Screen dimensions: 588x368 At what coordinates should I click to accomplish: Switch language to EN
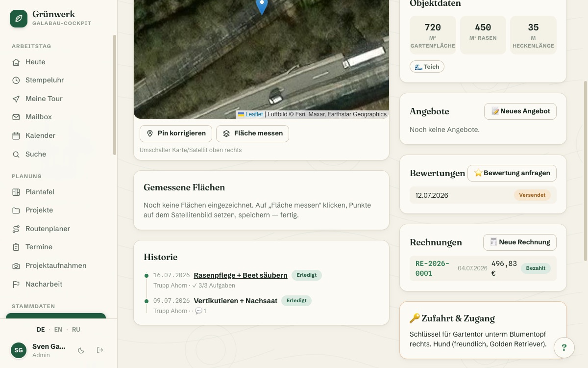[58, 330]
